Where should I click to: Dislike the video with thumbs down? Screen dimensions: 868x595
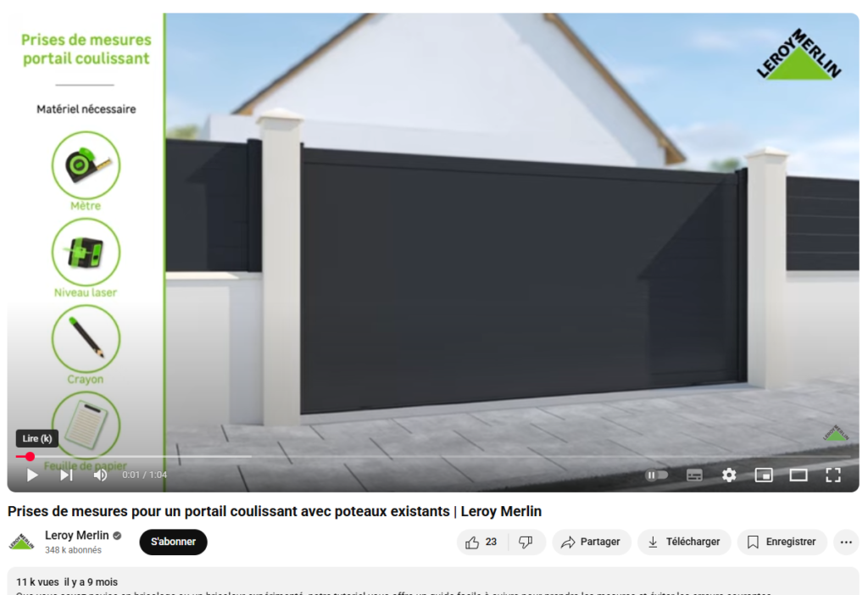526,542
